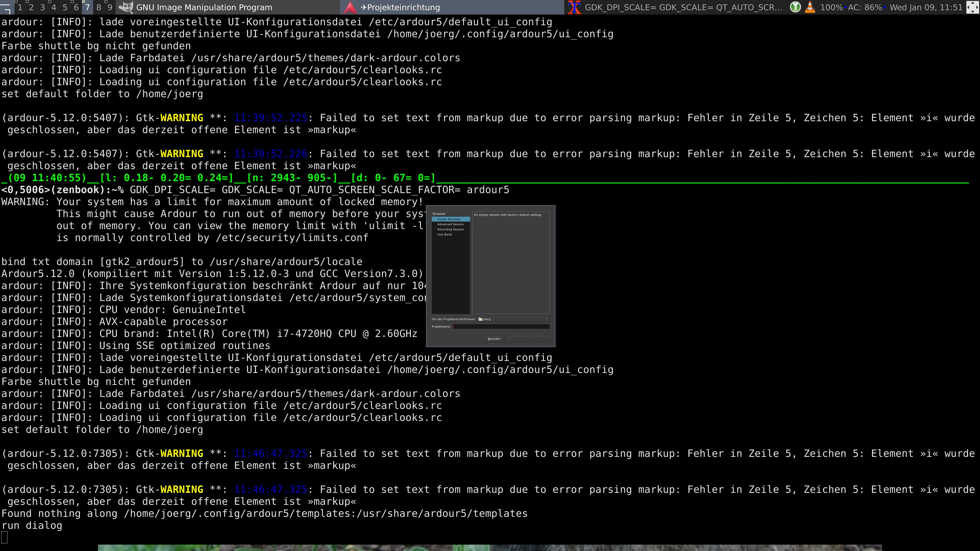Switch to workspace tag 4

click(x=54, y=7)
